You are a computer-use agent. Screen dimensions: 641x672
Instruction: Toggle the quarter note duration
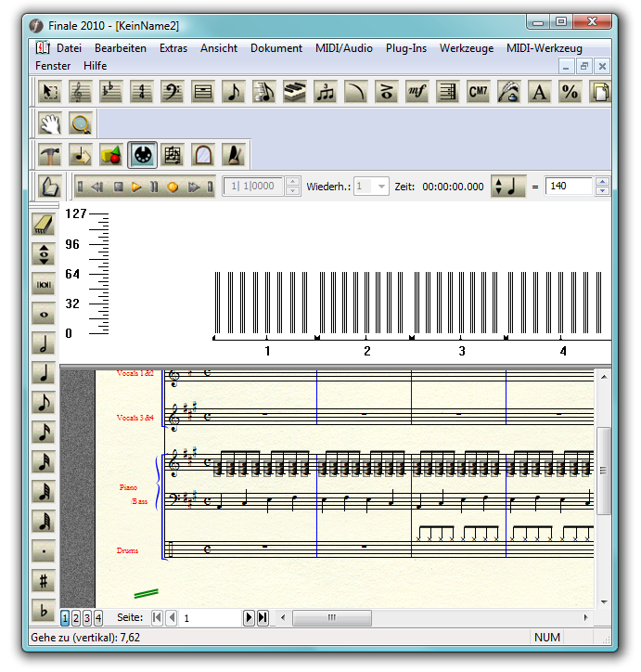pyautogui.click(x=44, y=373)
